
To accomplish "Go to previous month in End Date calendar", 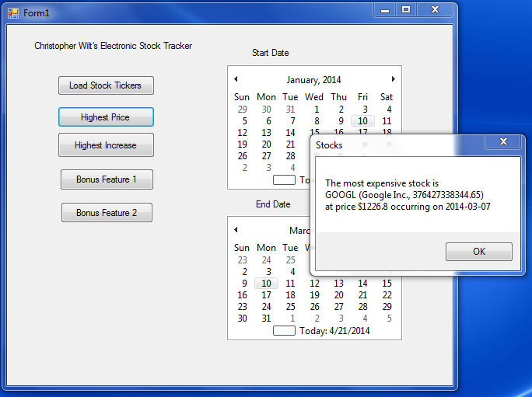I will 236,230.
